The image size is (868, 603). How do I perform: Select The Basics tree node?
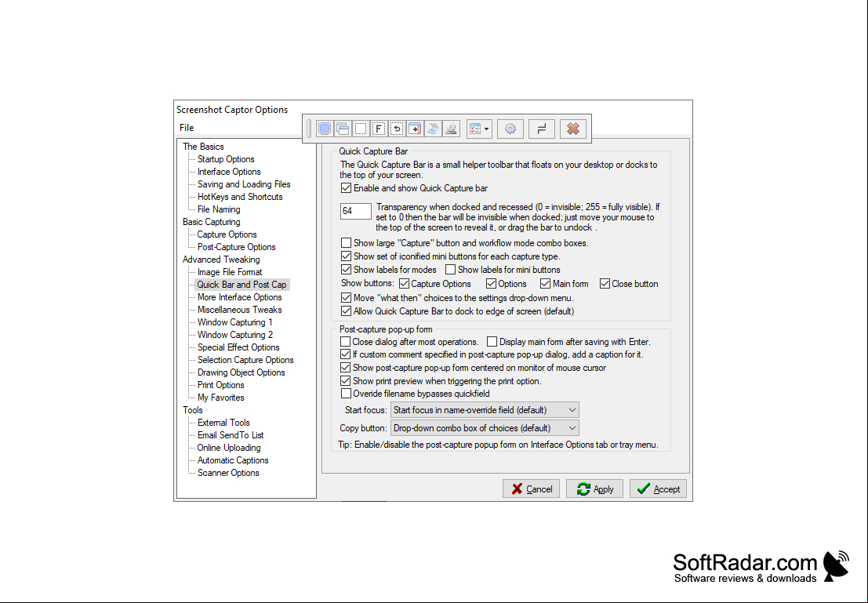pyautogui.click(x=203, y=147)
